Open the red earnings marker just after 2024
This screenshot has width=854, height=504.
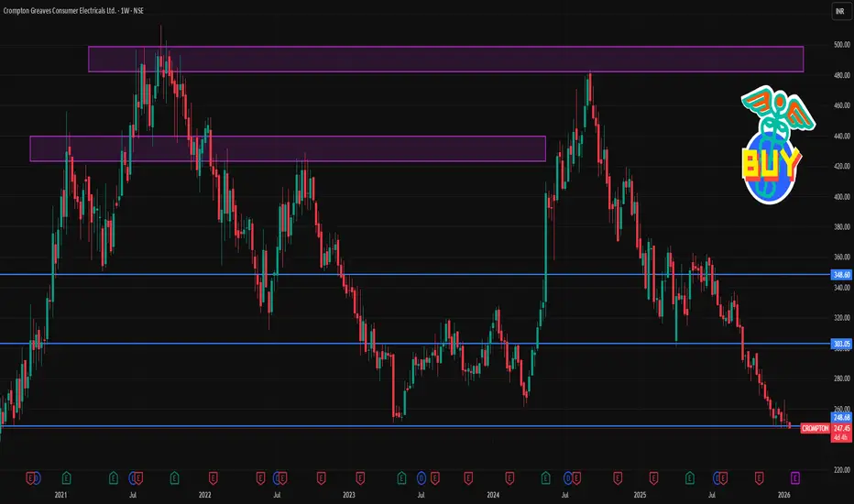coord(509,478)
